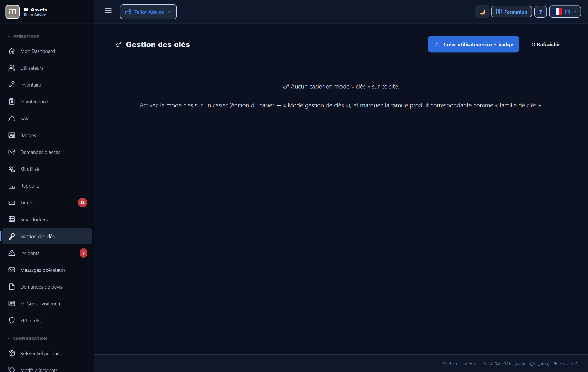This screenshot has height=372, width=588.
Task: Click the Messages opérateurs mail icon
Action: coord(12,270)
